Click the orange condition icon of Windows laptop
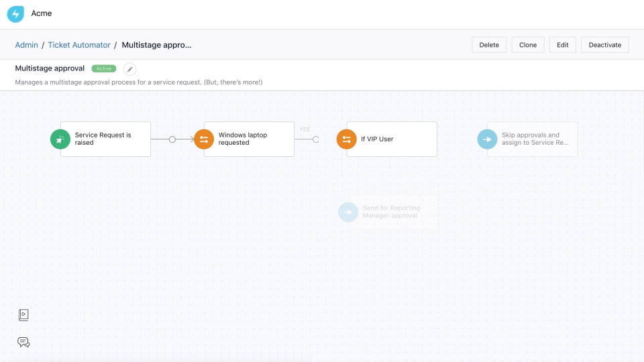Screen dimensions: 644x362 204,139
